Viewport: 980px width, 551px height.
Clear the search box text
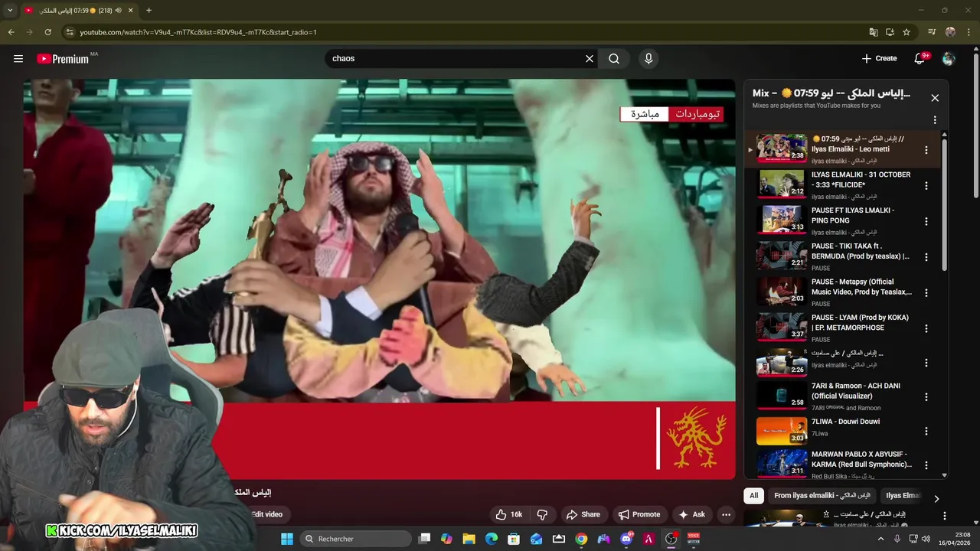pyautogui.click(x=590, y=58)
